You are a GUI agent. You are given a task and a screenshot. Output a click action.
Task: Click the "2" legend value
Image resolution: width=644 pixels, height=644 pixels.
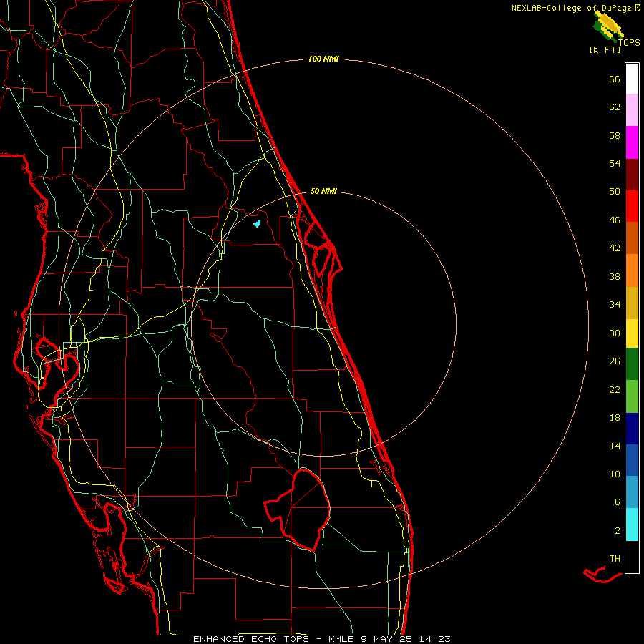click(618, 531)
